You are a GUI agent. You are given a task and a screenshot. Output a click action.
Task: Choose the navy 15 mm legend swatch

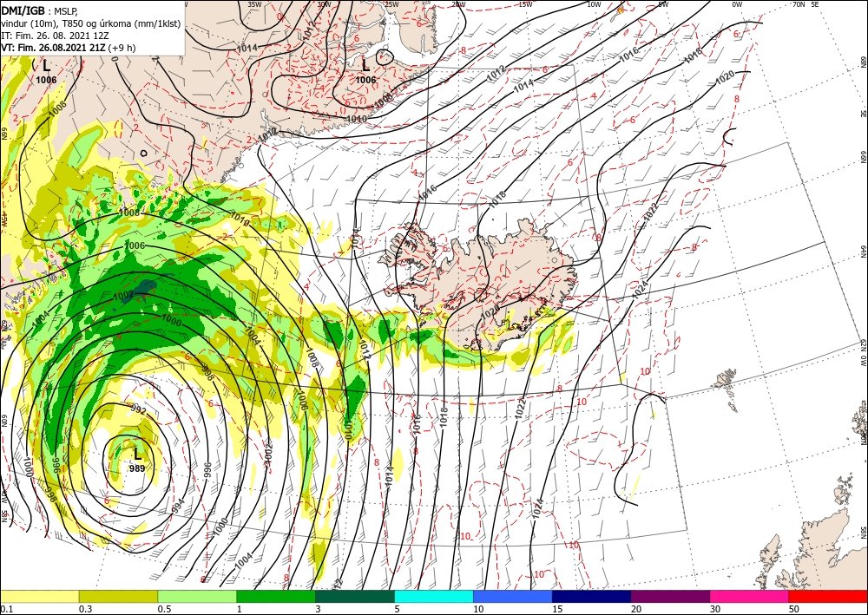(x=592, y=596)
